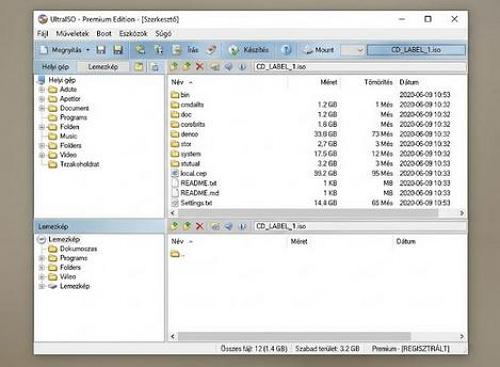The image size is (500, 367).
Task: Click the icon before the lower info icon
Action: (229, 226)
